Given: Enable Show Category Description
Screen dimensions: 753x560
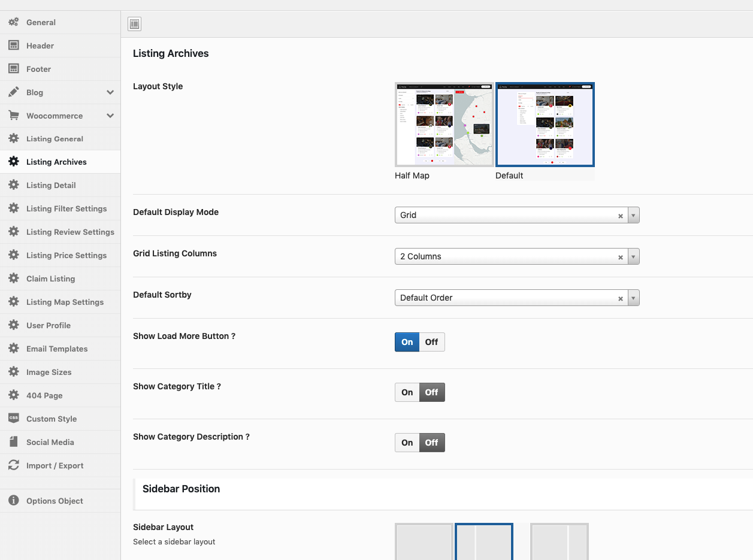Looking at the screenshot, I should coord(407,443).
